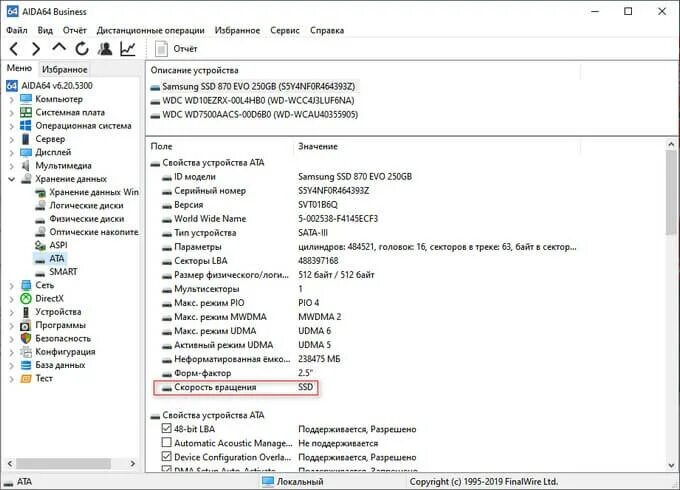Select the Безопасность shield icon

pos(26,338)
